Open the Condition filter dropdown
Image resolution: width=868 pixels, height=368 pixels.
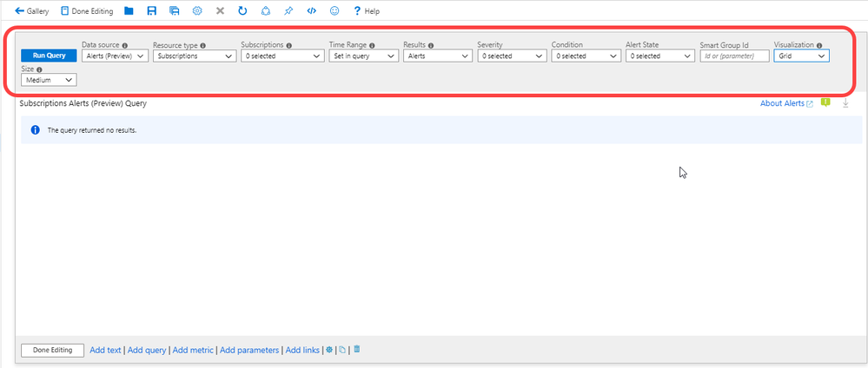[x=586, y=56]
